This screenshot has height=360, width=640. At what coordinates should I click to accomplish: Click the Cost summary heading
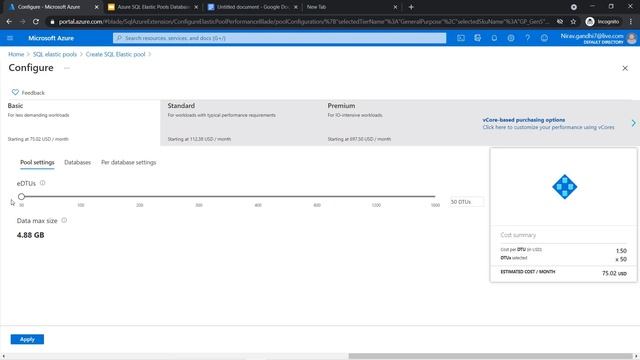[518, 235]
